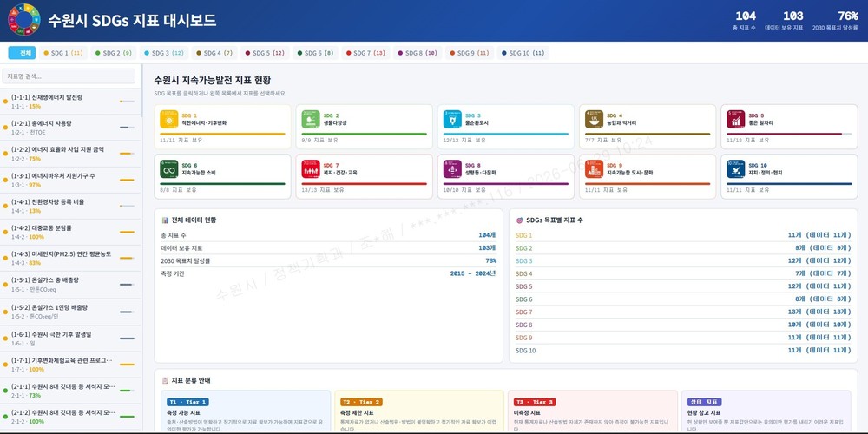868x434 pixels.
Task: Select the SDG 5 (12) tab
Action: click(x=265, y=53)
